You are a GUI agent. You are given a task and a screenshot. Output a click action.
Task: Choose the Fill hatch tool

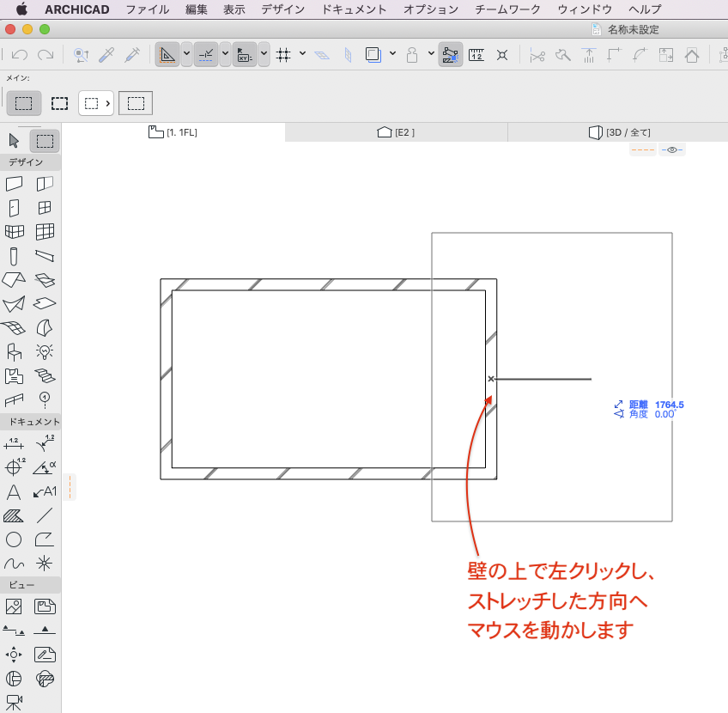click(14, 515)
